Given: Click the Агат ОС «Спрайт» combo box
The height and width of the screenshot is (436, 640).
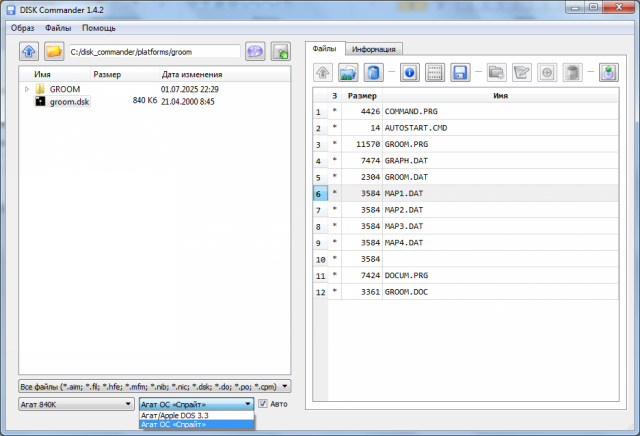Looking at the screenshot, I should pyautogui.click(x=196, y=404).
